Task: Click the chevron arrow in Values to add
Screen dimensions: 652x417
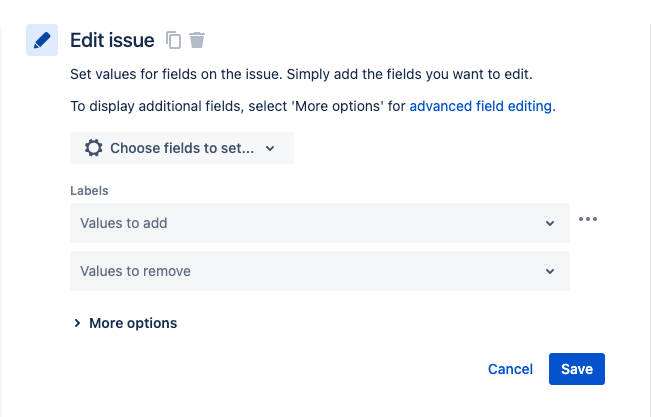Action: [x=550, y=223]
